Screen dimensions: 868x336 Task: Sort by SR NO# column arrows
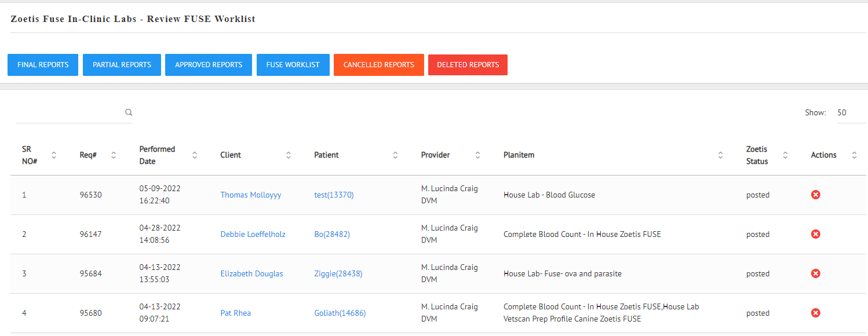pyautogui.click(x=54, y=155)
